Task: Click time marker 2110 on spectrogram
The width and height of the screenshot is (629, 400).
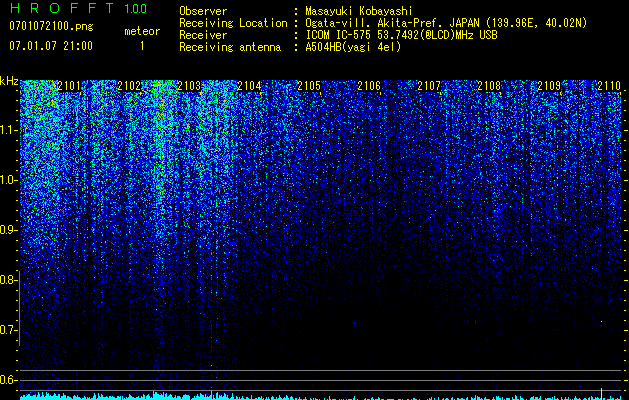Action: pos(609,86)
